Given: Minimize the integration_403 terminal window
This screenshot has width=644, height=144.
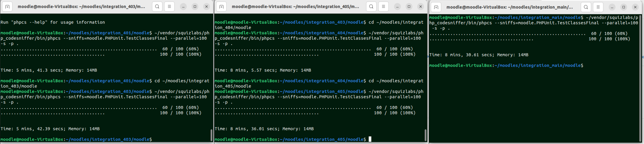Looking at the screenshot, I should 183,6.
